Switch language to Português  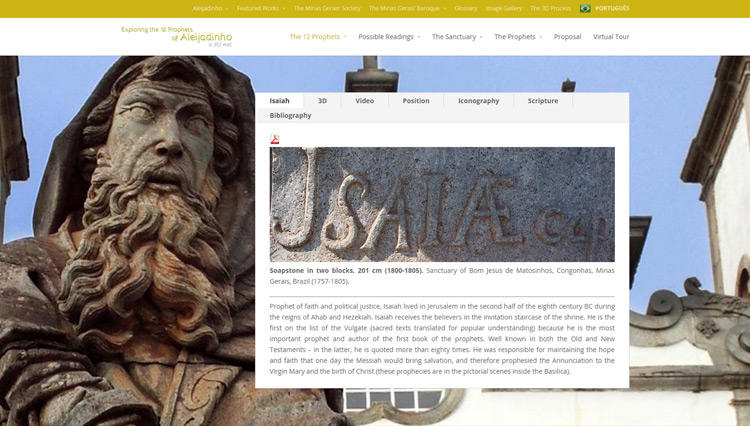click(612, 8)
